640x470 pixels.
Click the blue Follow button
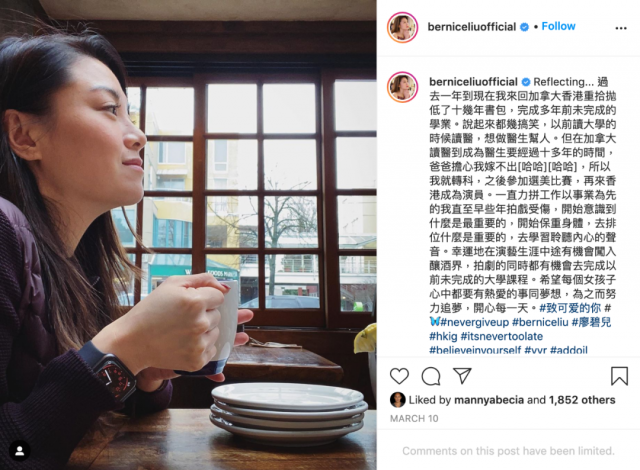click(558, 27)
